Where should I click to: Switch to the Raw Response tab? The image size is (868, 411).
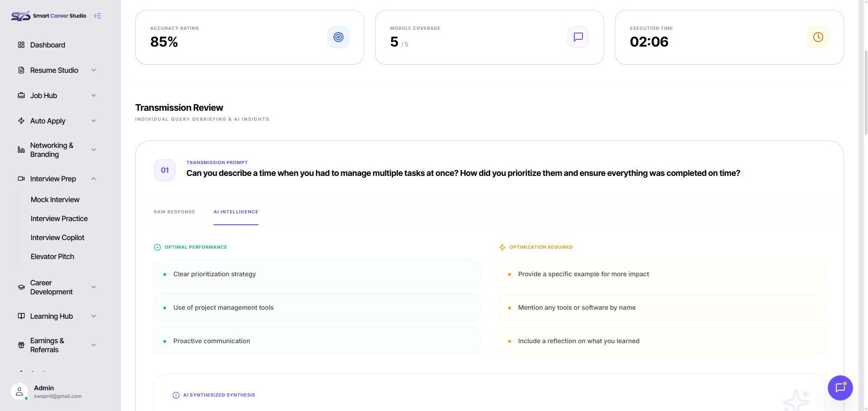(x=174, y=212)
